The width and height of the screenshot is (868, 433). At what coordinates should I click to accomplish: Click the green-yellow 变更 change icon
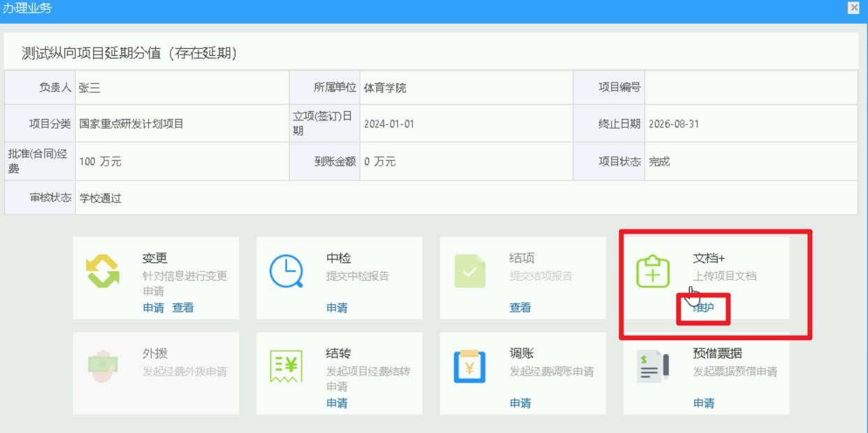pos(103,271)
